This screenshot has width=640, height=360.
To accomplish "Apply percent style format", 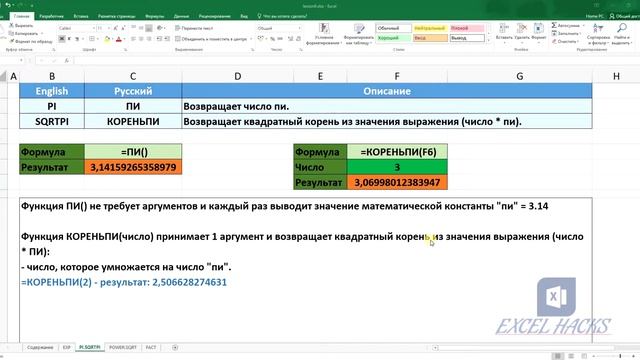I will point(272,39).
